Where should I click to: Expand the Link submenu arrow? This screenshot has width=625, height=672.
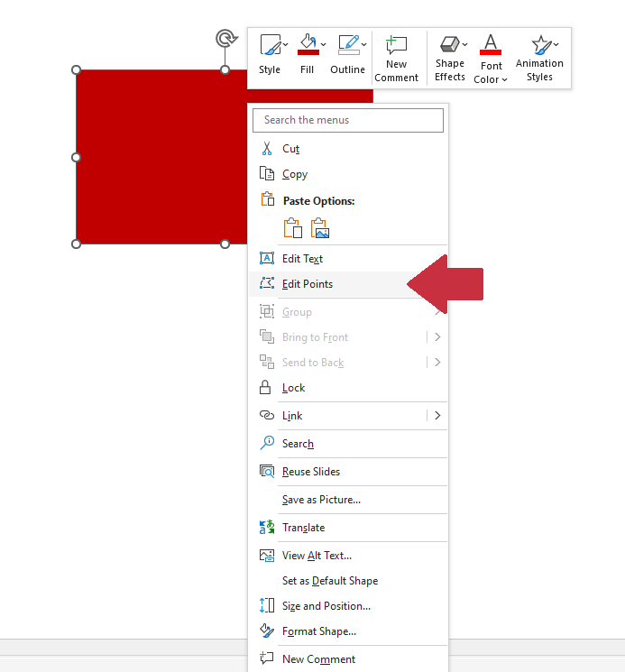tap(437, 416)
